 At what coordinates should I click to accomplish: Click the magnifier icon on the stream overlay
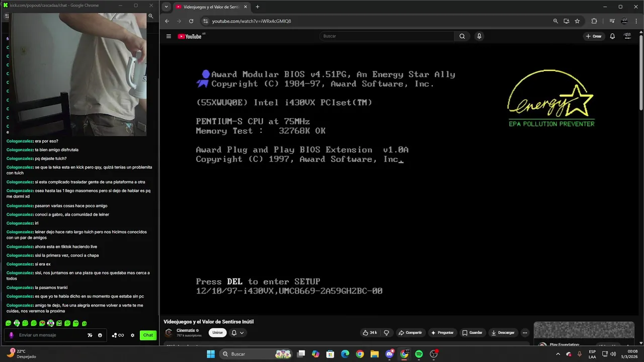point(150,16)
